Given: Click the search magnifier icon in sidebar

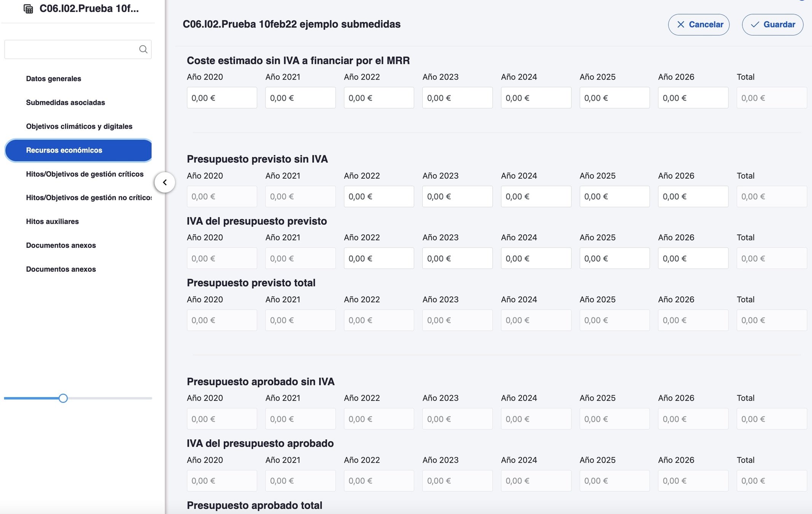Looking at the screenshot, I should pyautogui.click(x=143, y=49).
